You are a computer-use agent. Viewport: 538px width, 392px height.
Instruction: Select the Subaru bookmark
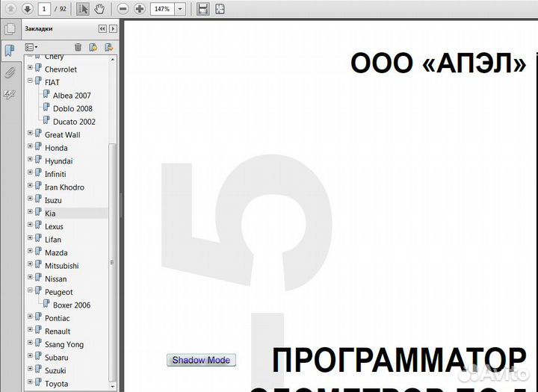point(57,358)
